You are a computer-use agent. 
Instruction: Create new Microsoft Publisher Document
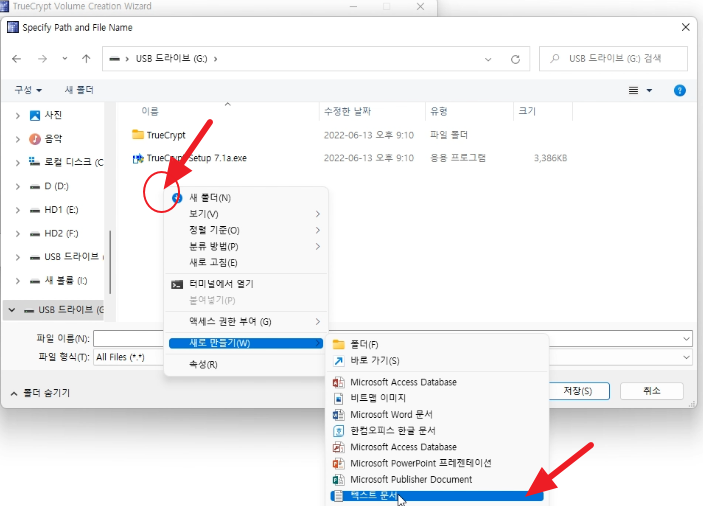[437, 480]
